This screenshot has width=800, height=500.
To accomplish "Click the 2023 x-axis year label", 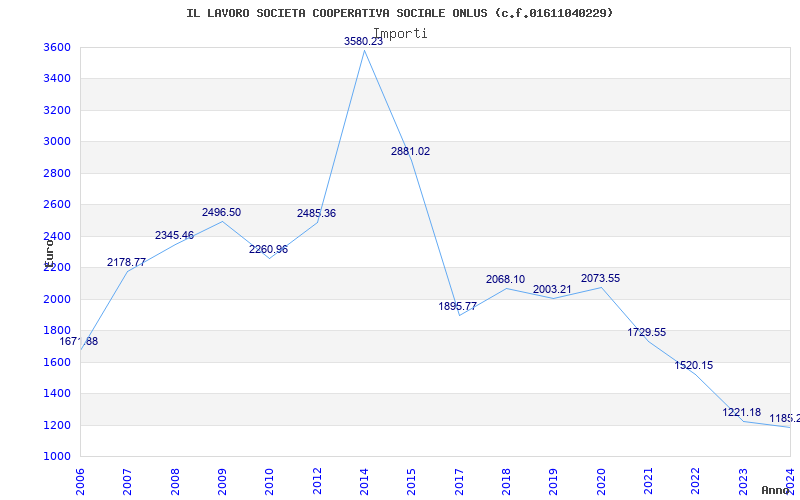I will pos(743,481).
